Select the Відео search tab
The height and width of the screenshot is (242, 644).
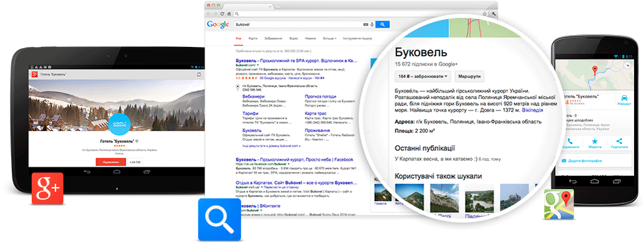(293, 38)
